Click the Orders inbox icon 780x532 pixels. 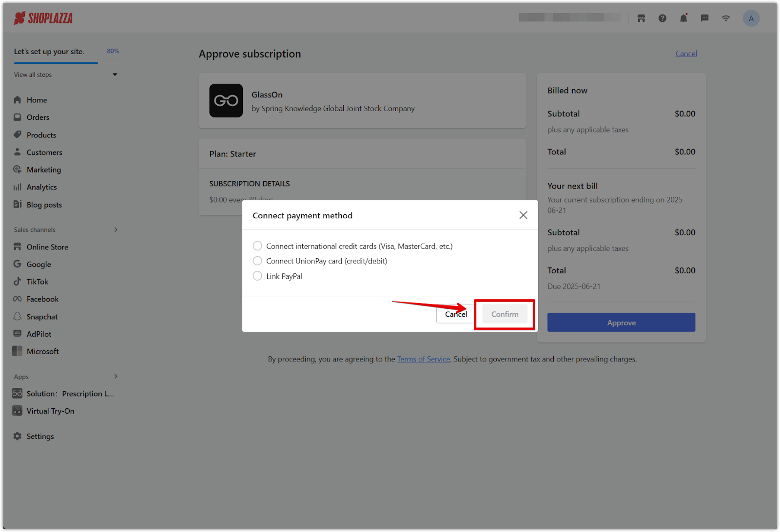pyautogui.click(x=18, y=117)
